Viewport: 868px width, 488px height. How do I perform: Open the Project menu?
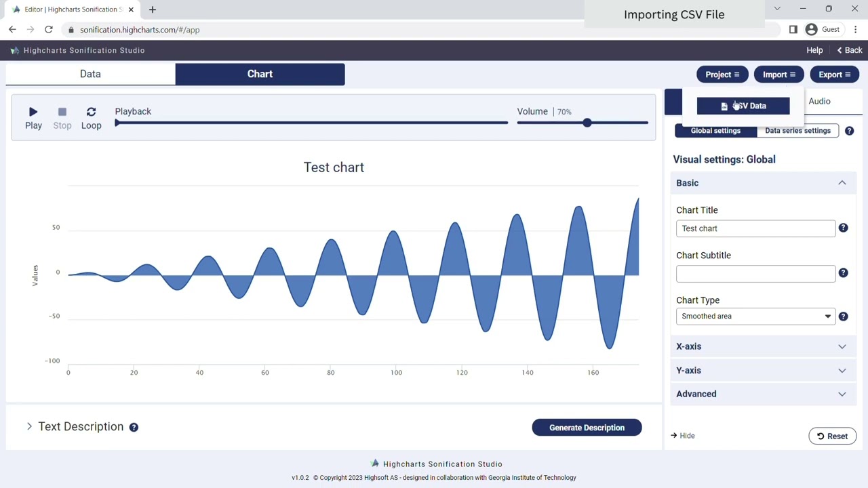[x=722, y=75]
